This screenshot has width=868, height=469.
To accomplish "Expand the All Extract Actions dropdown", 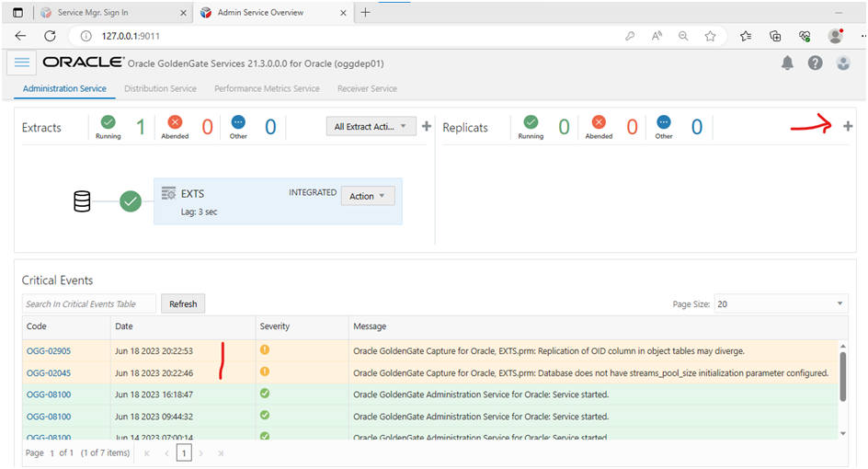I will (371, 126).
